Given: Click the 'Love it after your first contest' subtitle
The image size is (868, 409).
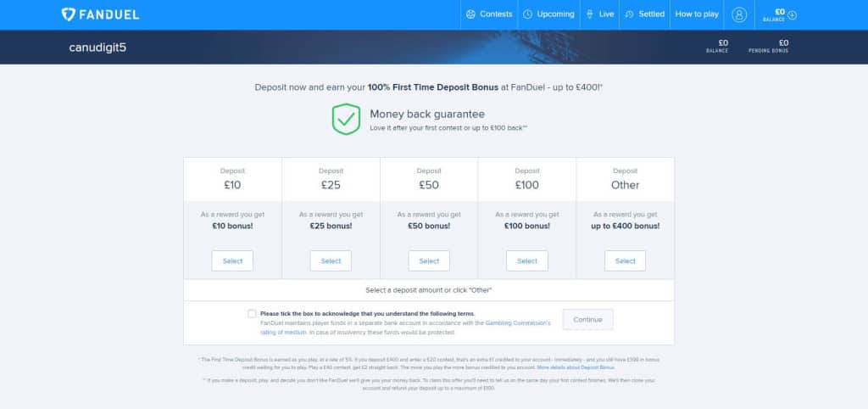Looking at the screenshot, I should tap(449, 128).
